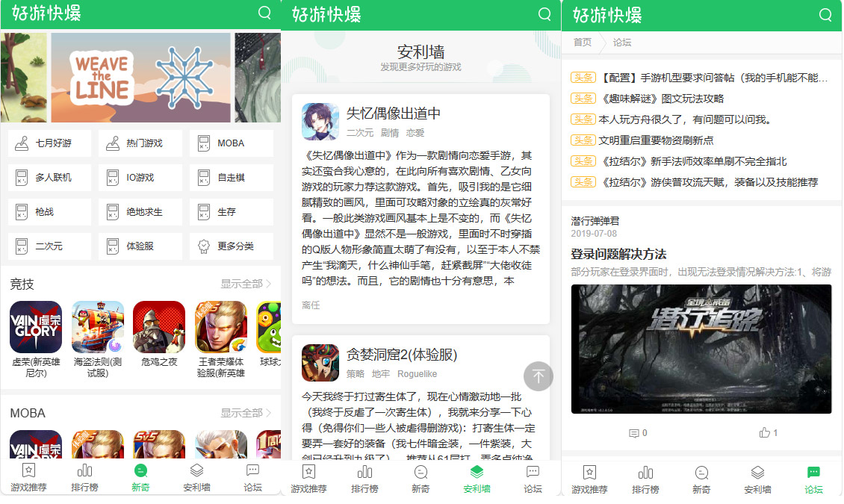Click 论坛 breadcrumb in forum screen
The image size is (844, 504).
tap(621, 42)
